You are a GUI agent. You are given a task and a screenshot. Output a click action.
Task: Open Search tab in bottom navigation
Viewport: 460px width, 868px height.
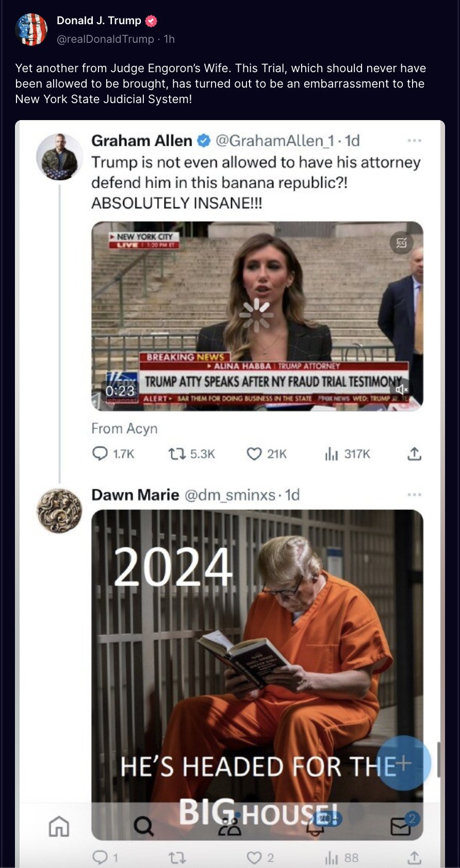(x=144, y=826)
